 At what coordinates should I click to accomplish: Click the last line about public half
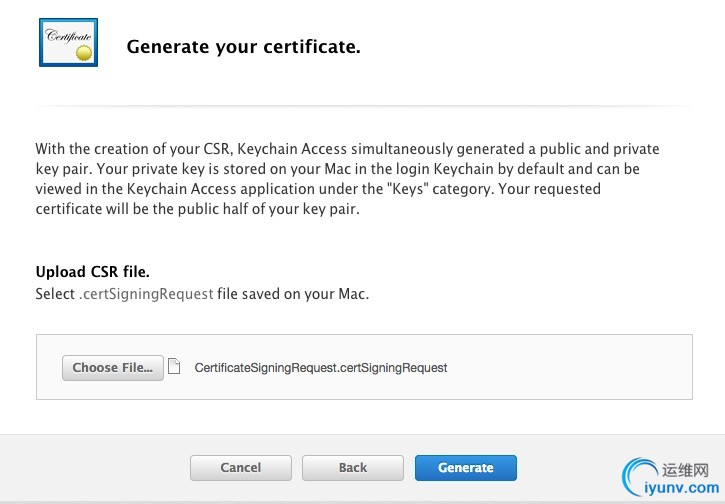[197, 209]
